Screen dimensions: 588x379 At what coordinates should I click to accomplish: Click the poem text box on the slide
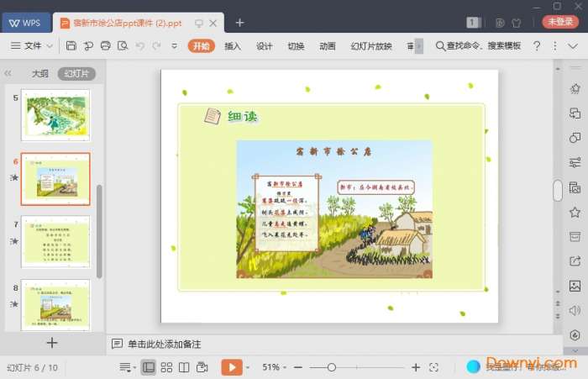pyautogui.click(x=286, y=213)
